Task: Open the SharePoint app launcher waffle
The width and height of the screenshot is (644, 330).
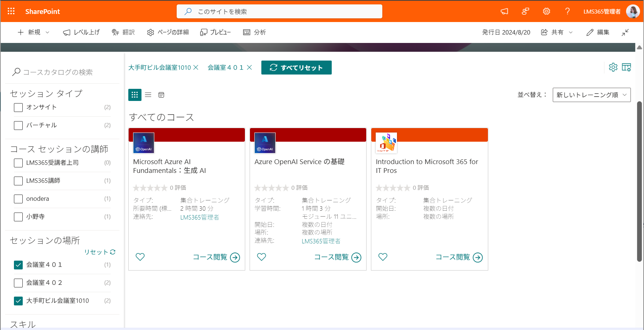Action: pos(11,11)
